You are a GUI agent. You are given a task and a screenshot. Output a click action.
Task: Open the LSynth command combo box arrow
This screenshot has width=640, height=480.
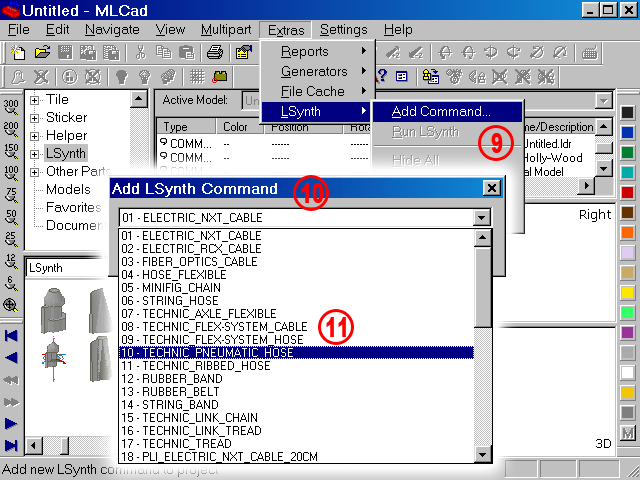pos(482,218)
